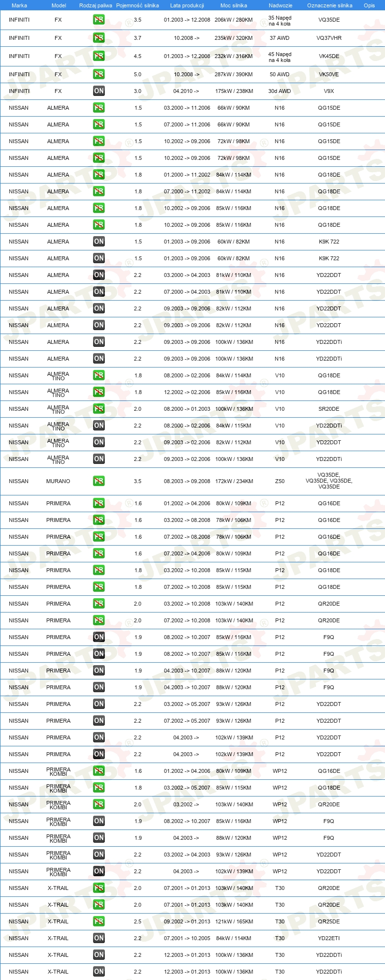Image resolution: width=385 pixels, height=980 pixels.
Task: Click the Moc silnika column header
Action: pos(234,5)
